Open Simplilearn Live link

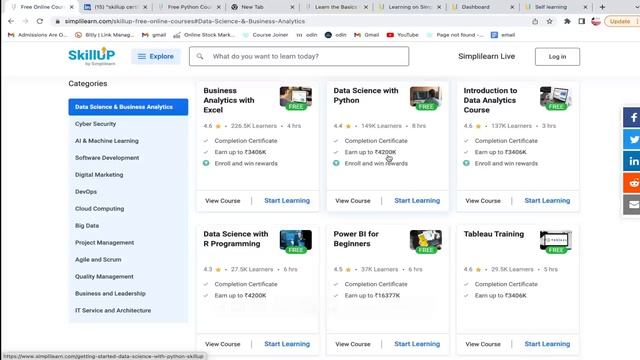[x=487, y=56]
